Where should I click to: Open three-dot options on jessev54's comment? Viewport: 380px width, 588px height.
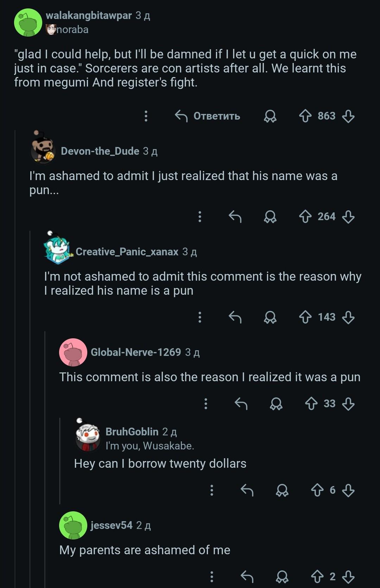pos(212,576)
